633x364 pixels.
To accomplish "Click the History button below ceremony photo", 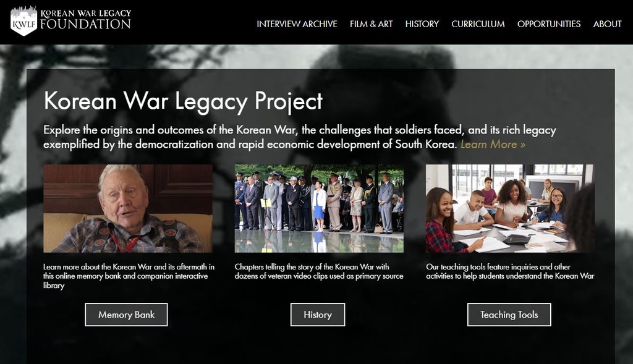I will [x=318, y=315].
